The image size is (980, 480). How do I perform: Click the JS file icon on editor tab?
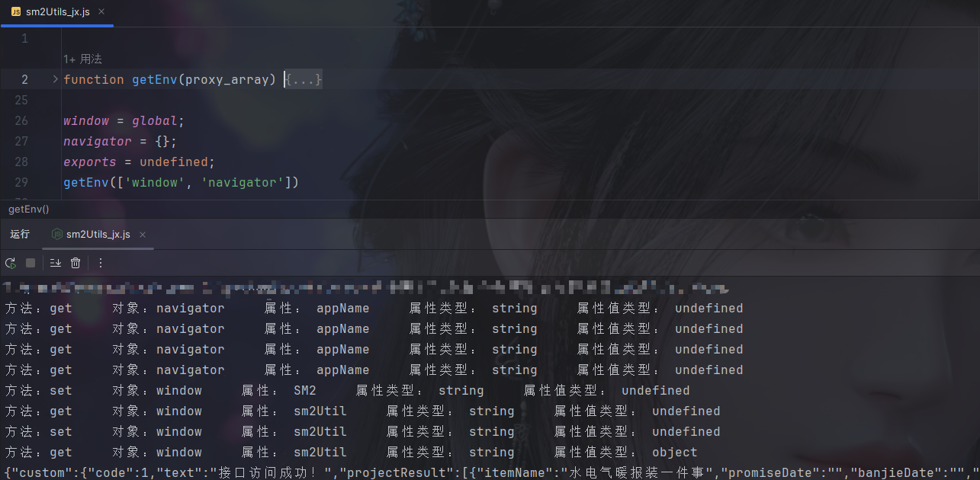[x=16, y=12]
